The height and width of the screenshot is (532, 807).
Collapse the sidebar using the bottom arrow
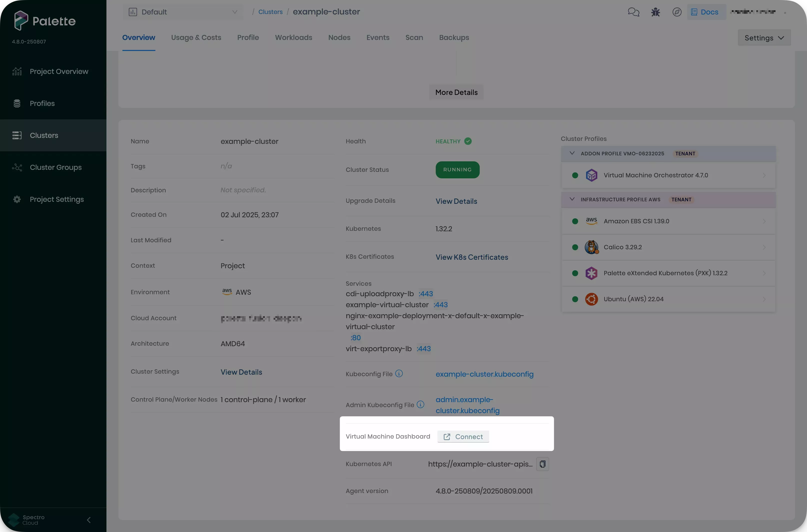(89, 520)
